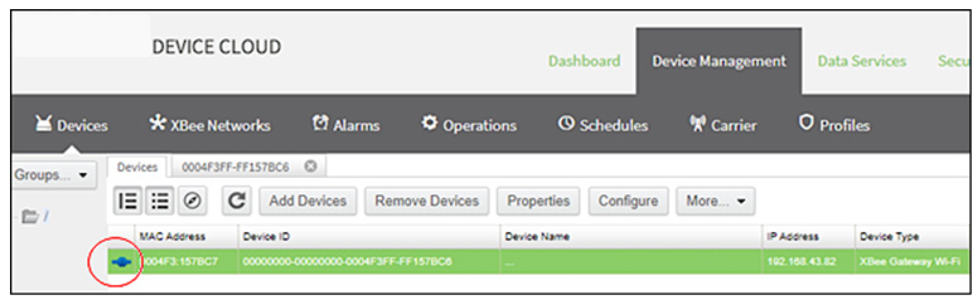Open the Alarms section

coord(346,125)
